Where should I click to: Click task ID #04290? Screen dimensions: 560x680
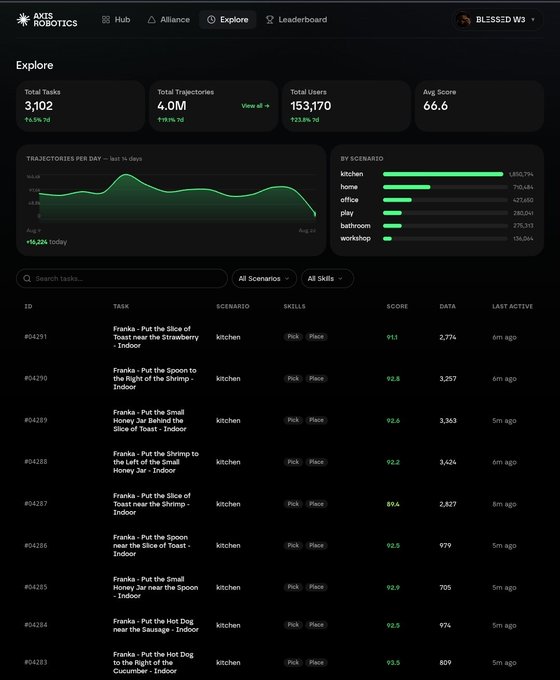click(x=36, y=378)
